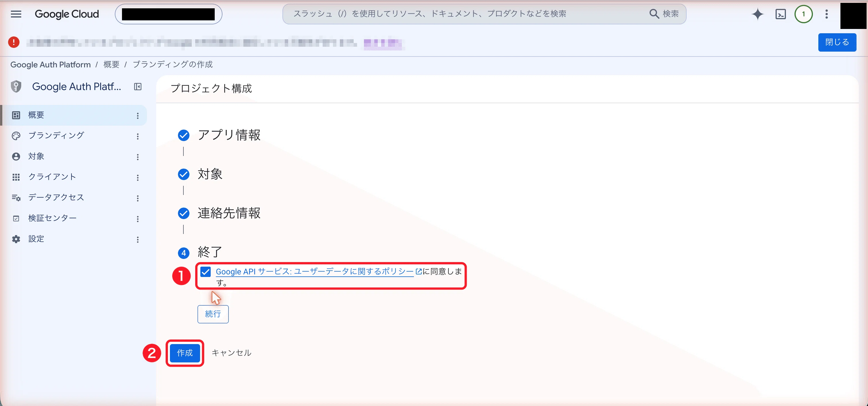Open the Gemini sparkle assistant icon
The image size is (868, 406).
[757, 14]
